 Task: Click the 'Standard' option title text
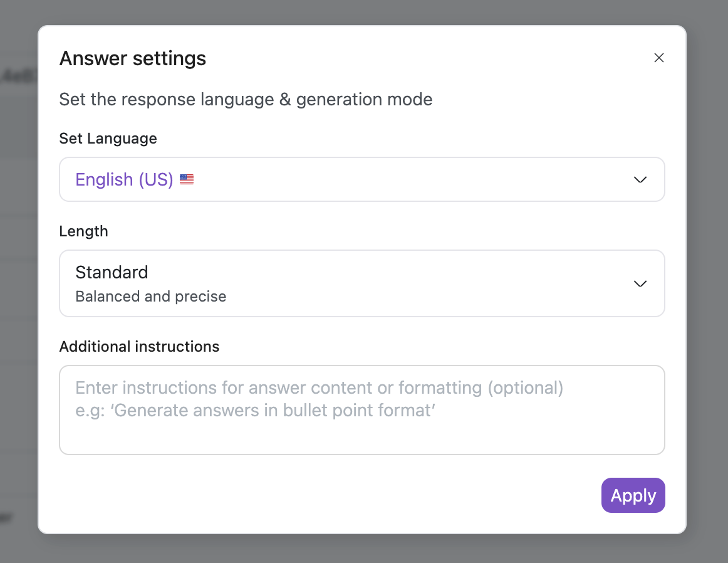tap(112, 273)
